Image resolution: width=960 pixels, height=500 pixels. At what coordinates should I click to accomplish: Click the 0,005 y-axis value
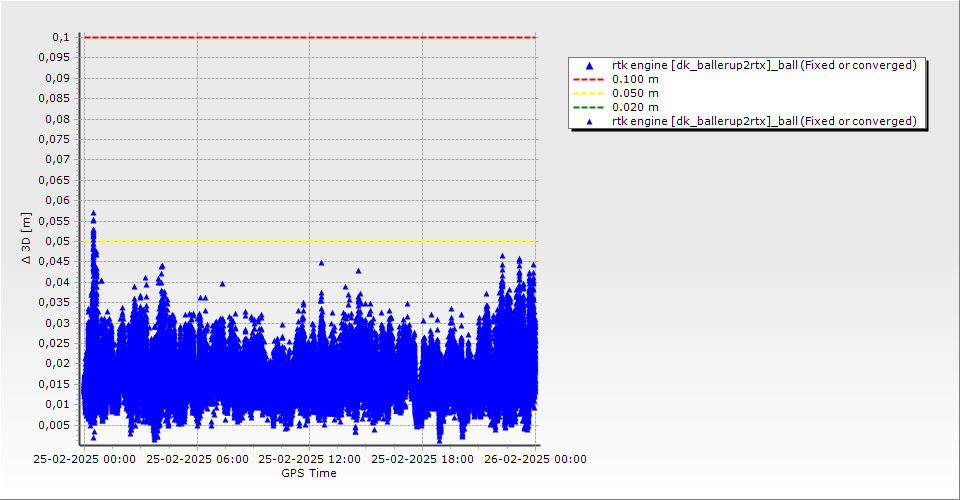point(54,425)
